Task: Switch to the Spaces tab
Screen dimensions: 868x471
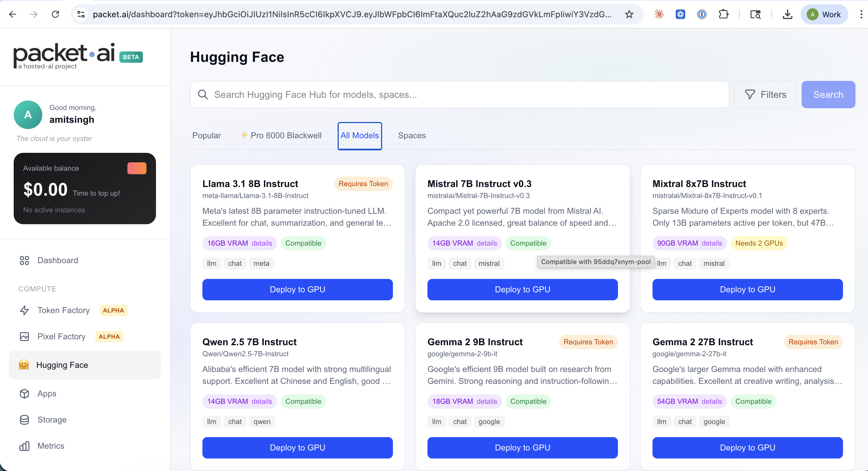Action: tap(412, 135)
